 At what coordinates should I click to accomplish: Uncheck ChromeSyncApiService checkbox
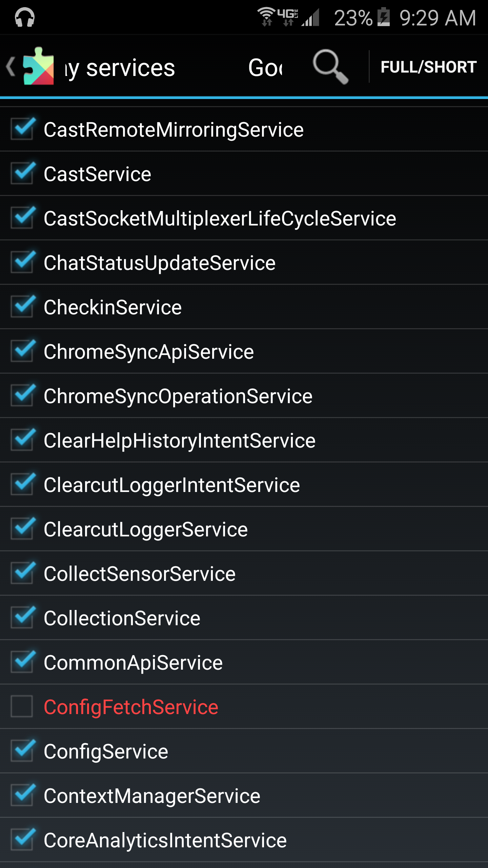point(22,351)
